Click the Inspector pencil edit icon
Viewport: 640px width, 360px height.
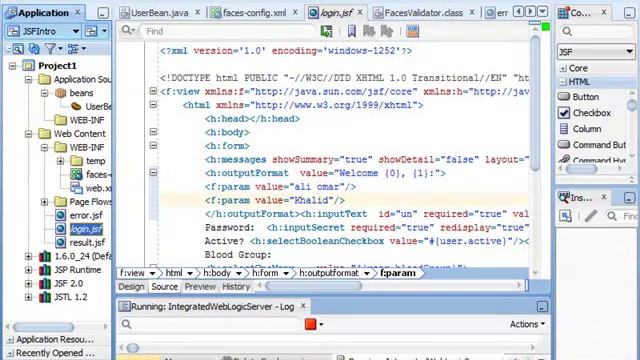tap(591, 216)
